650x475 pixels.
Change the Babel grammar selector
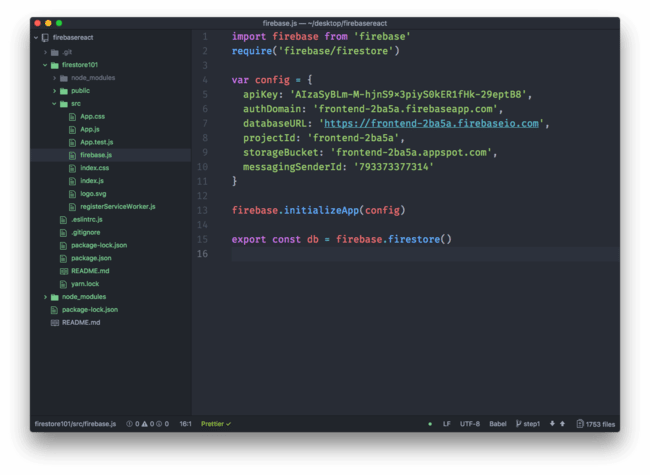pyautogui.click(x=497, y=424)
